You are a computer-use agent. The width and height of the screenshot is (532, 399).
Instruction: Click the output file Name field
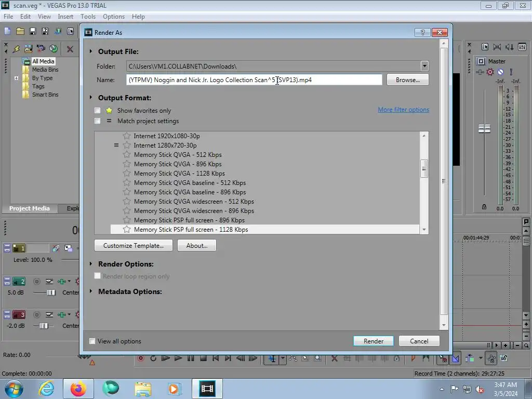[254, 79]
